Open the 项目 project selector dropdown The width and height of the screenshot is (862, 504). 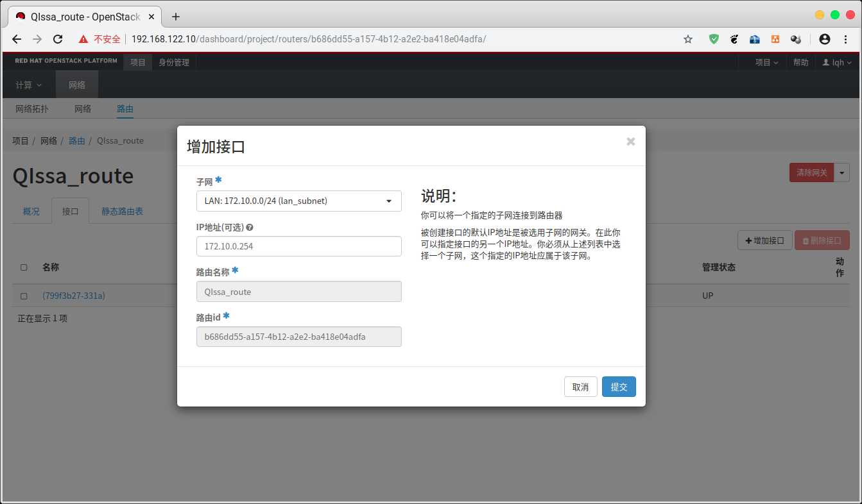[x=766, y=62]
